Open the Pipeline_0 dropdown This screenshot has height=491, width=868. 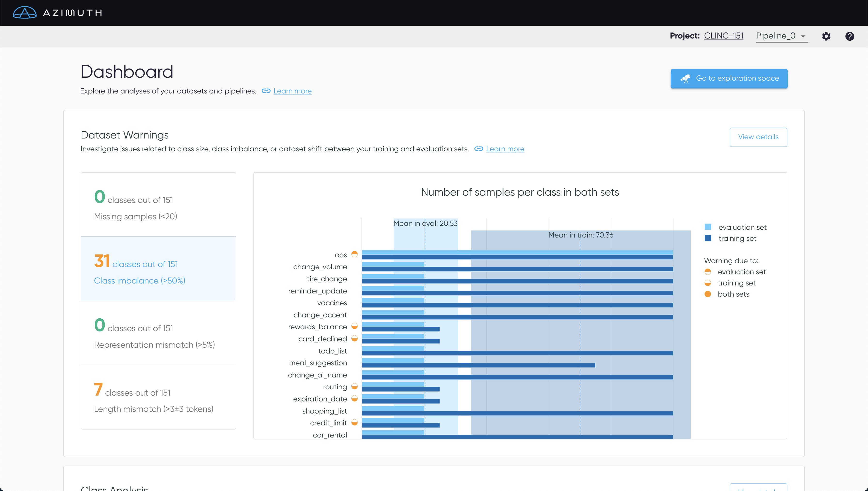coord(775,36)
